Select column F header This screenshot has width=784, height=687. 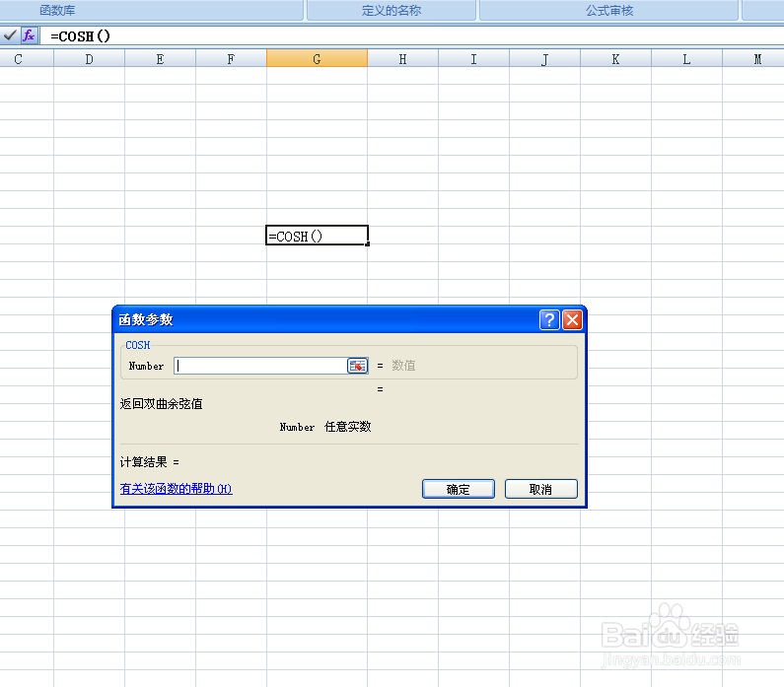[231, 58]
